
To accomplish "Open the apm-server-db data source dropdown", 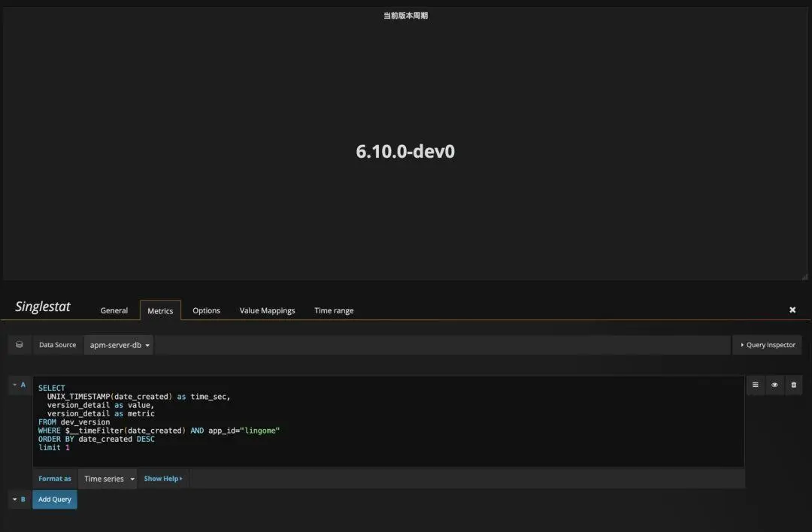I will tap(119, 345).
